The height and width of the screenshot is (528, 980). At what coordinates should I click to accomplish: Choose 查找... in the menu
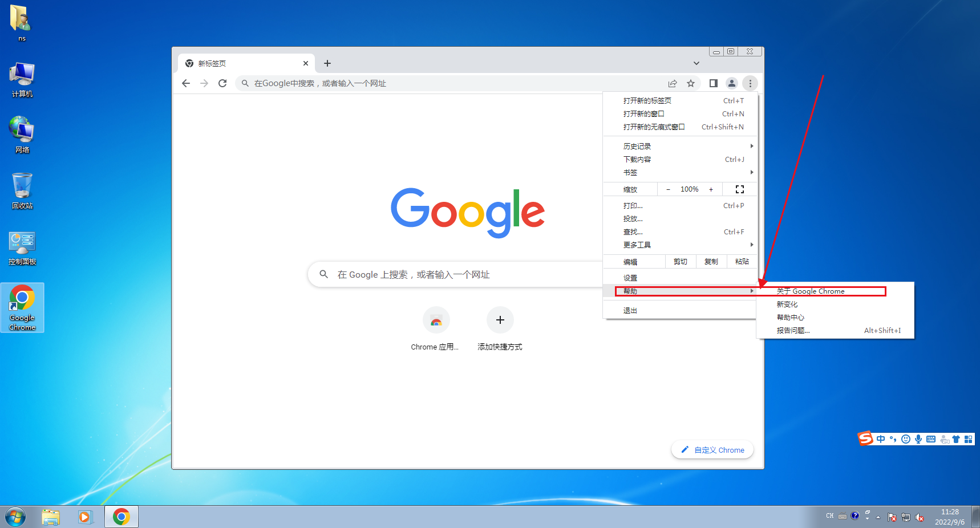[680, 232]
